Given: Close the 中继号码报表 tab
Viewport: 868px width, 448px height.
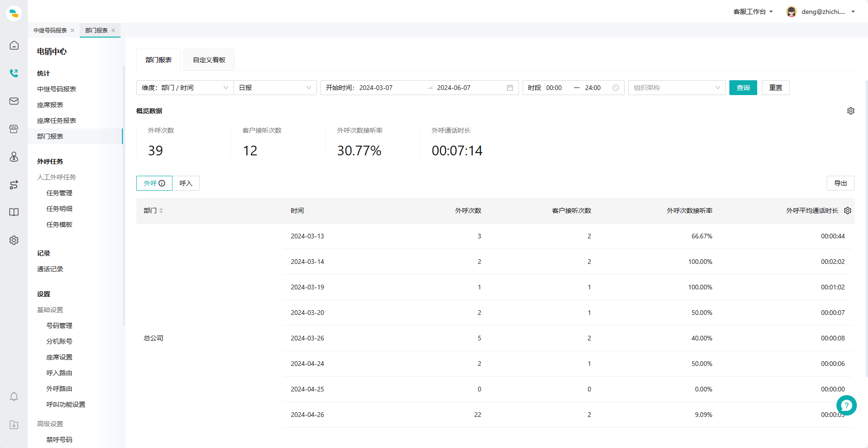Looking at the screenshot, I should pos(72,30).
